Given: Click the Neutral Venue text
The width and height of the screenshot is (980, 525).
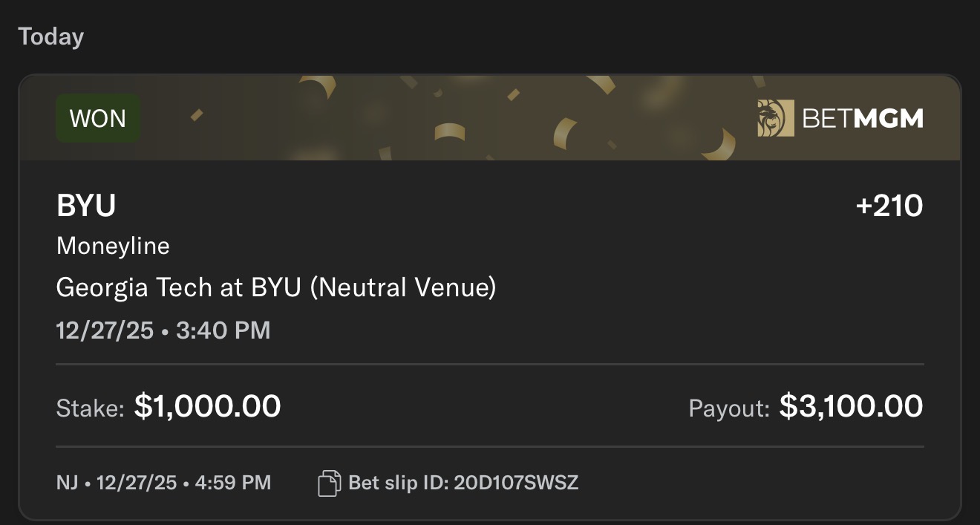Looking at the screenshot, I should pos(402,287).
